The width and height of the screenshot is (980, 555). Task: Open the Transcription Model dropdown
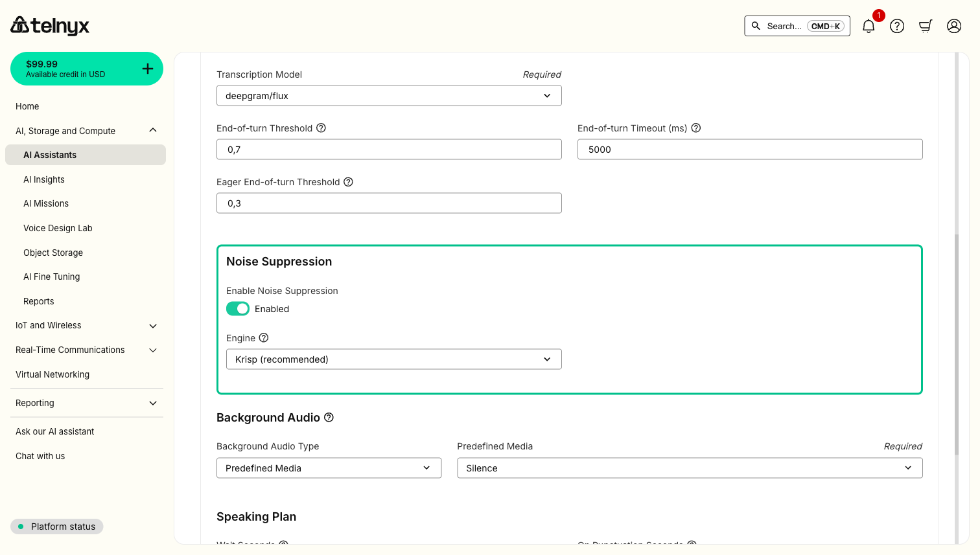point(389,96)
